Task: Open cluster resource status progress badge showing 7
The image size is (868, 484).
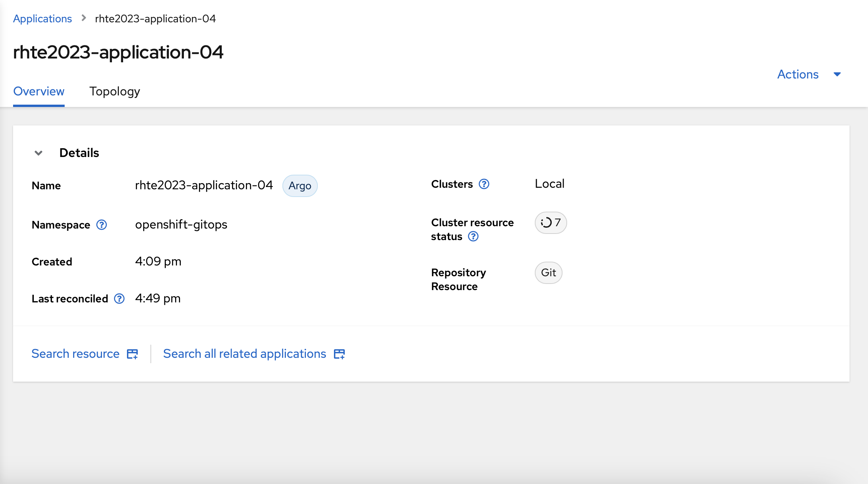Action: tap(551, 223)
